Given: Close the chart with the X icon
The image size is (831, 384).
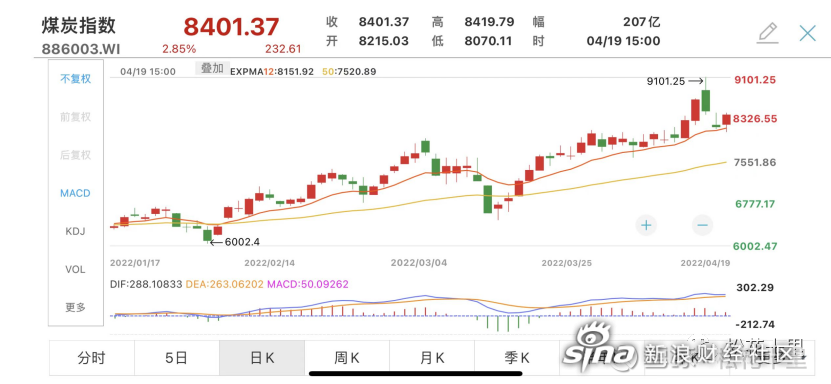Looking at the screenshot, I should [808, 33].
